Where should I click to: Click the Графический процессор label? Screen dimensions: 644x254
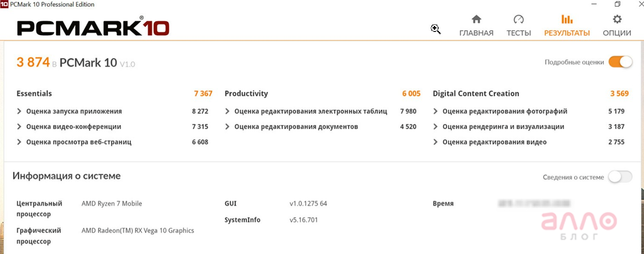pyautogui.click(x=39, y=236)
